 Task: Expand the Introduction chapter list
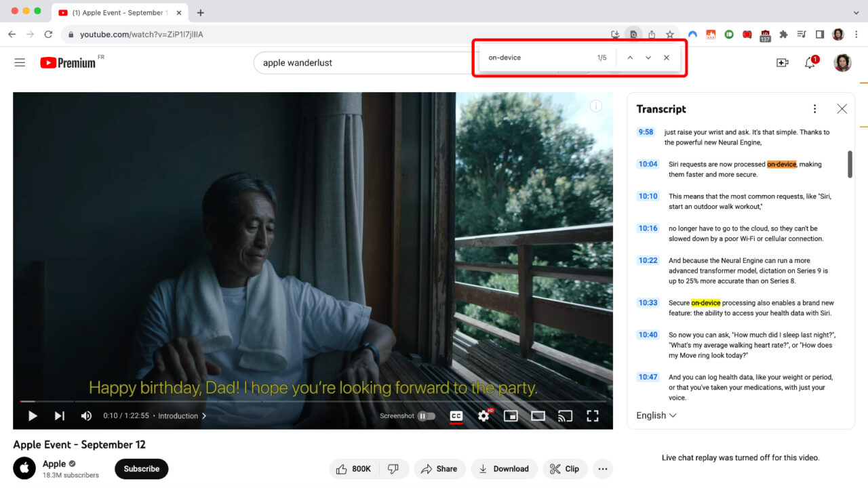[182, 416]
